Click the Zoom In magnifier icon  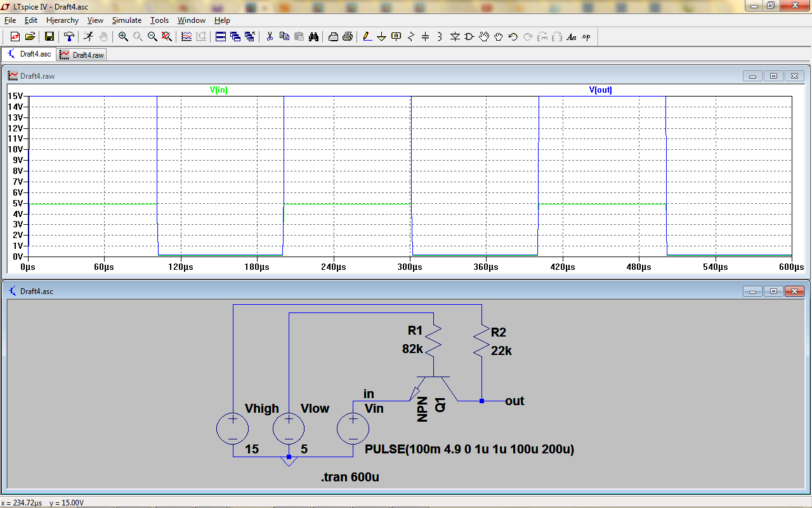(123, 37)
